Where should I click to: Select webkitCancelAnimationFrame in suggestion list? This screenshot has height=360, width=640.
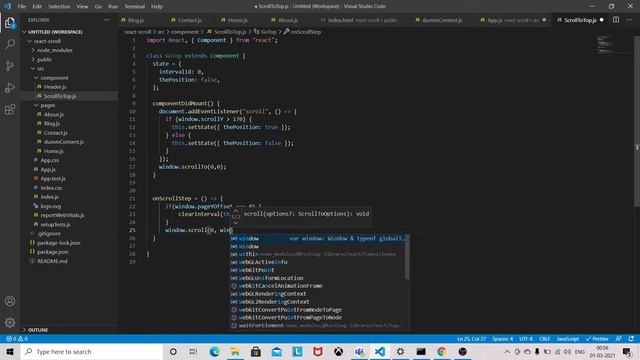[x=318, y=286]
